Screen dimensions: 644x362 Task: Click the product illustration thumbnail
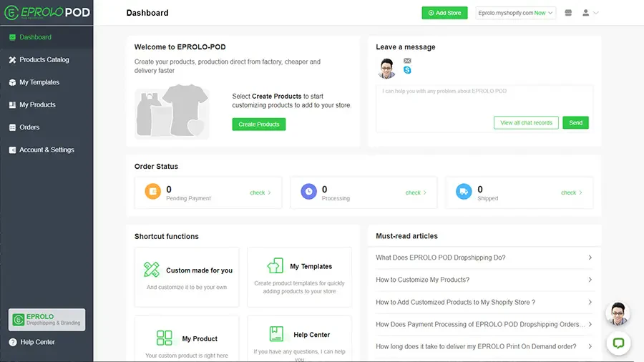172,112
